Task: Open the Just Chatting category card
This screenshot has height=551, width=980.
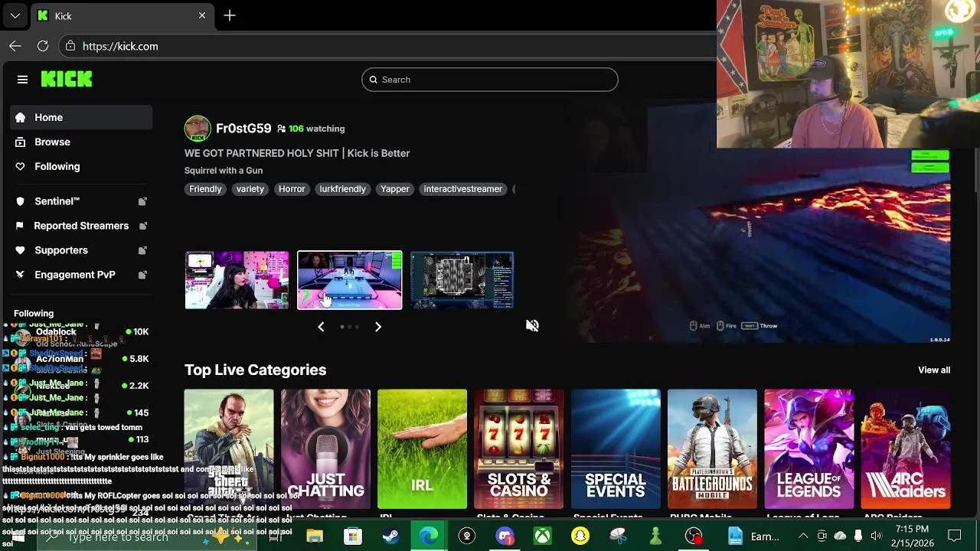Action: 325,449
